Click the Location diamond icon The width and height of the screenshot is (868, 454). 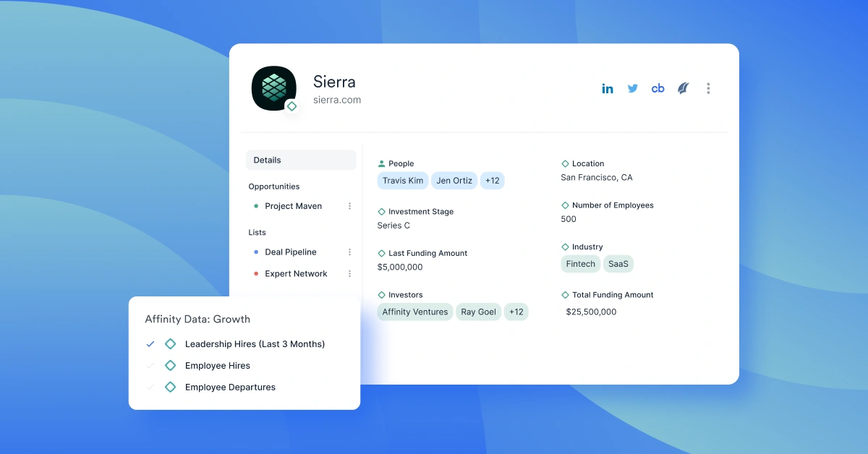click(x=566, y=164)
